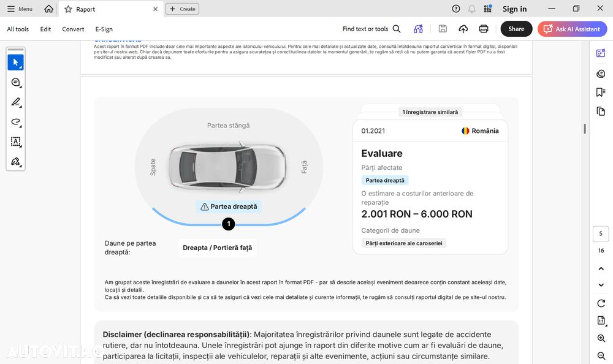Select the Add text box tool
613x364 pixels.
[16, 142]
